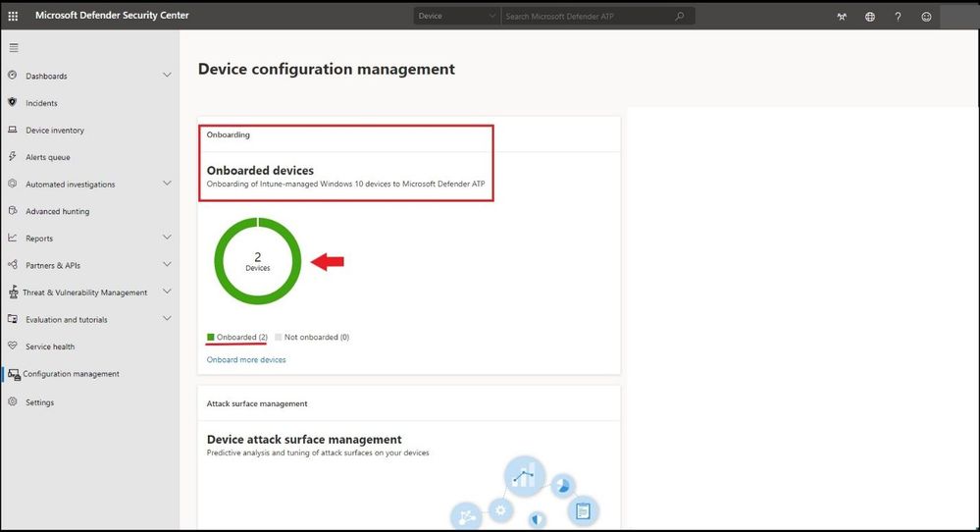Click the Advanced hunting icon
This screenshot has width=980, height=532.
pyautogui.click(x=13, y=211)
